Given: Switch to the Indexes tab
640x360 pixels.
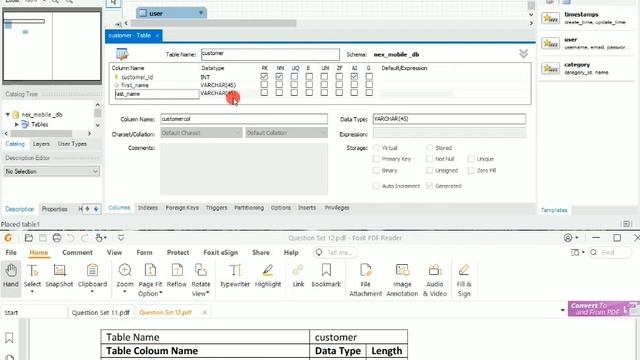Looking at the screenshot, I should (147, 208).
